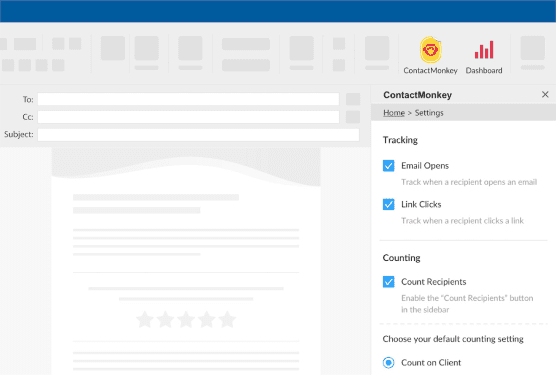Screen dimensions: 556x375
Task: Close the ContactMonkey sidebar panel
Action: tap(545, 94)
